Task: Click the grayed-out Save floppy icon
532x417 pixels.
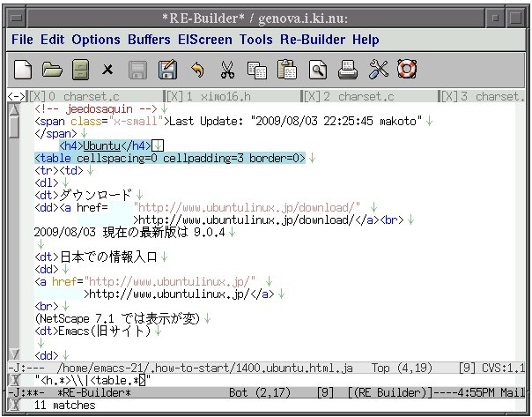Action: tap(137, 70)
